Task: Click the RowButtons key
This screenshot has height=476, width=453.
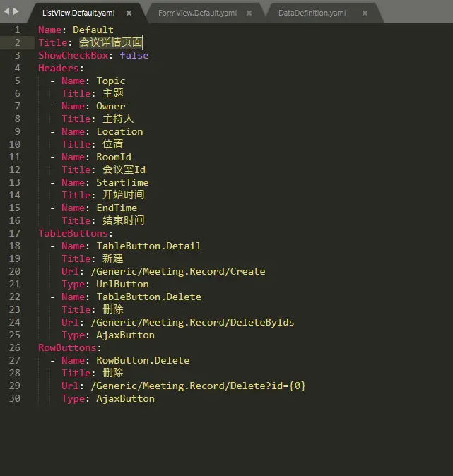Action: (67, 347)
